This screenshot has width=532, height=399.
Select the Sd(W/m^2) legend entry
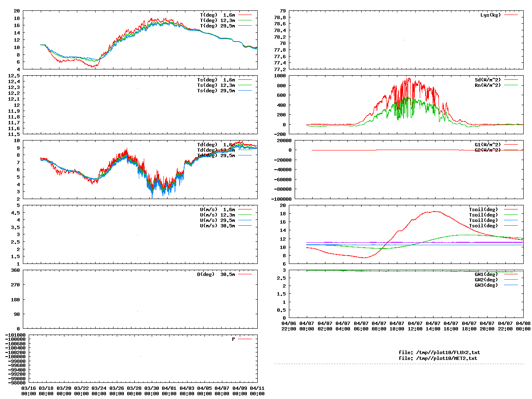(488, 80)
